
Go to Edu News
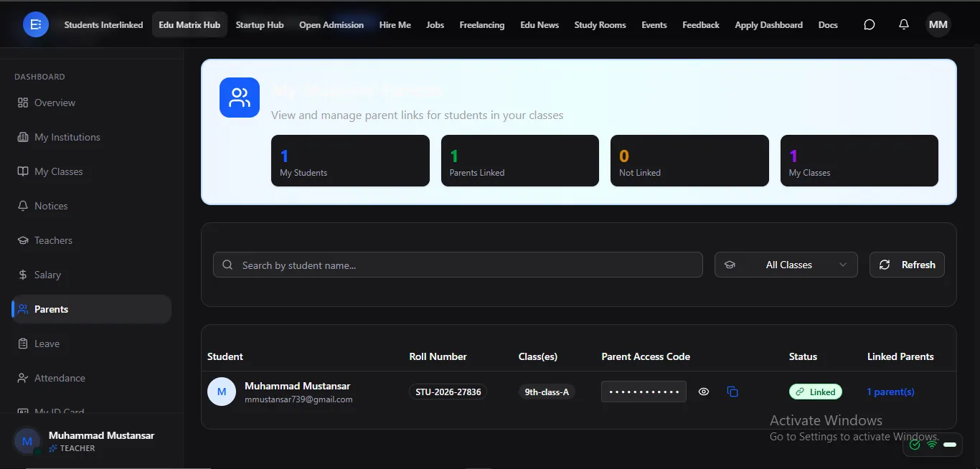(x=540, y=24)
